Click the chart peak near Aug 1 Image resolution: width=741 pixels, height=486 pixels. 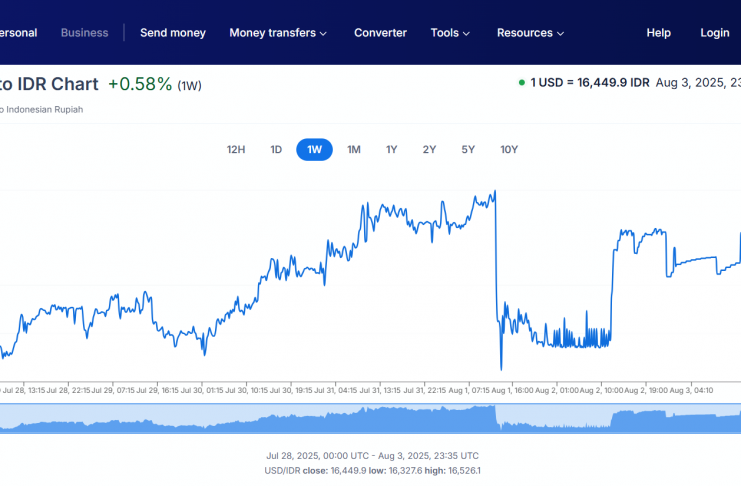pyautogui.click(x=494, y=192)
